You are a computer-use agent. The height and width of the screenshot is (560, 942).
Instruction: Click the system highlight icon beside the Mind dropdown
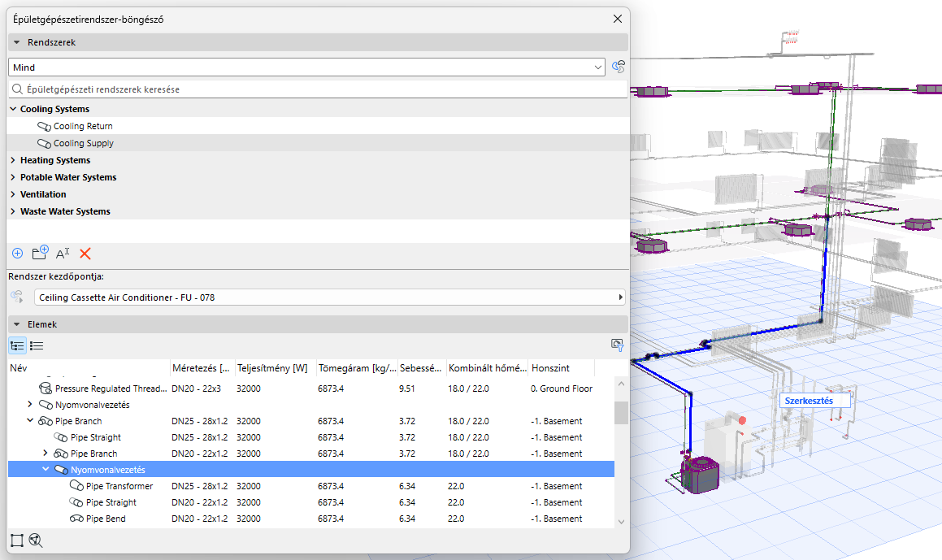click(x=619, y=67)
